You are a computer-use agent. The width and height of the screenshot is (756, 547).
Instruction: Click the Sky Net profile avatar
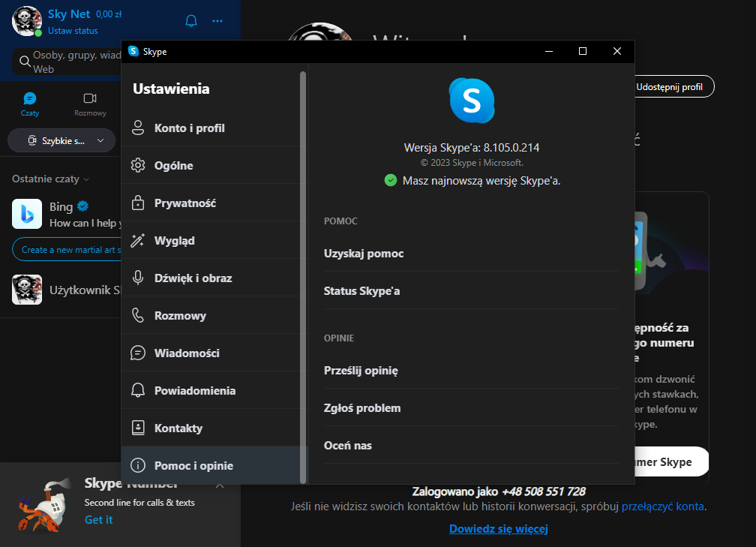(27, 21)
